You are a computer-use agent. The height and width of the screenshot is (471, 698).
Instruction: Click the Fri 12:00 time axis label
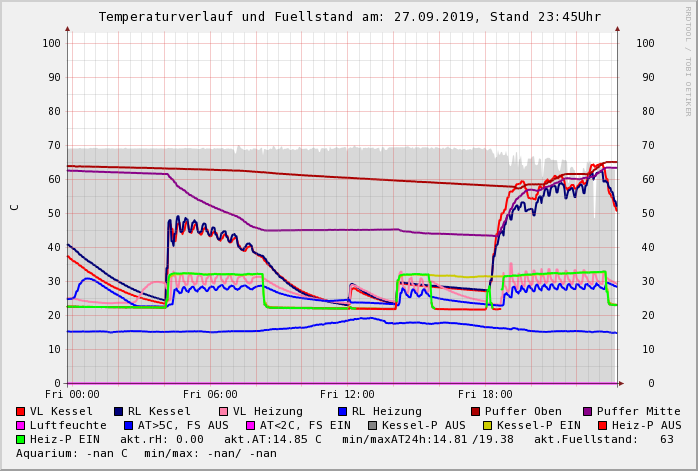(x=347, y=394)
